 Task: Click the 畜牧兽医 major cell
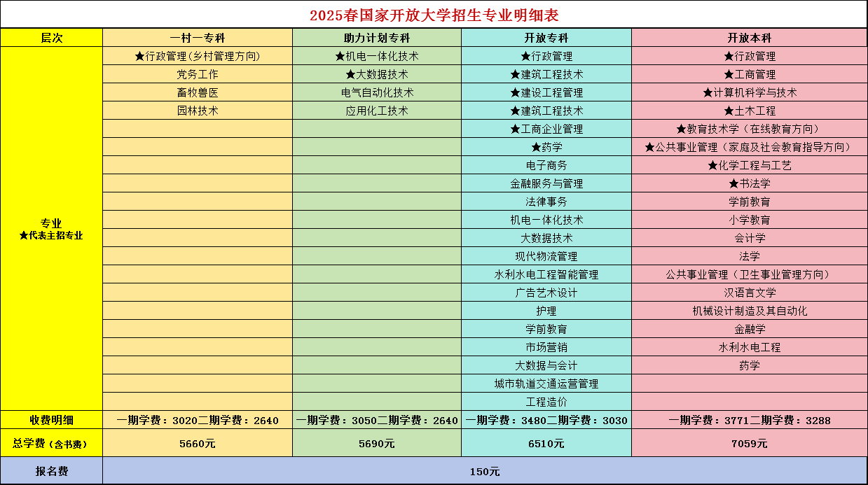198,92
